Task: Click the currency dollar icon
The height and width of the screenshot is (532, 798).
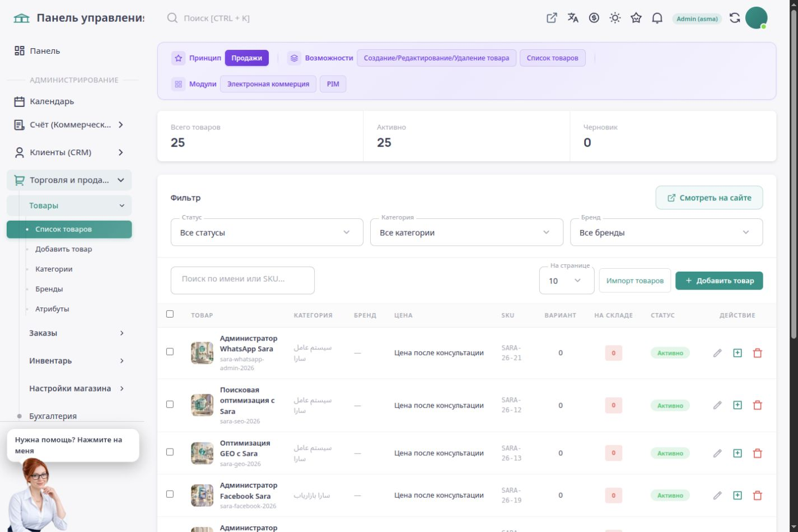Action: (594, 18)
